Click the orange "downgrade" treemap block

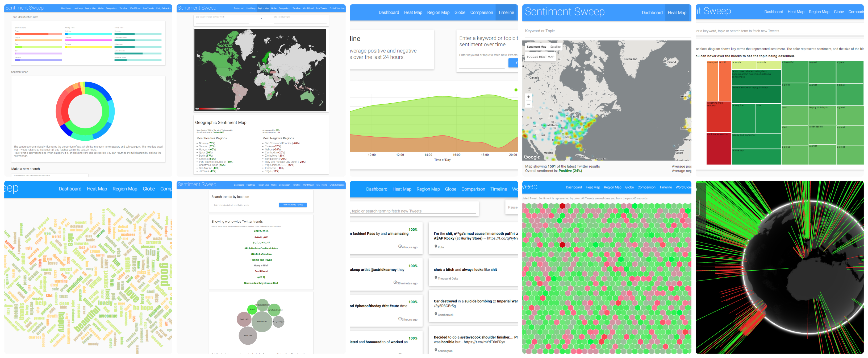pos(712,81)
